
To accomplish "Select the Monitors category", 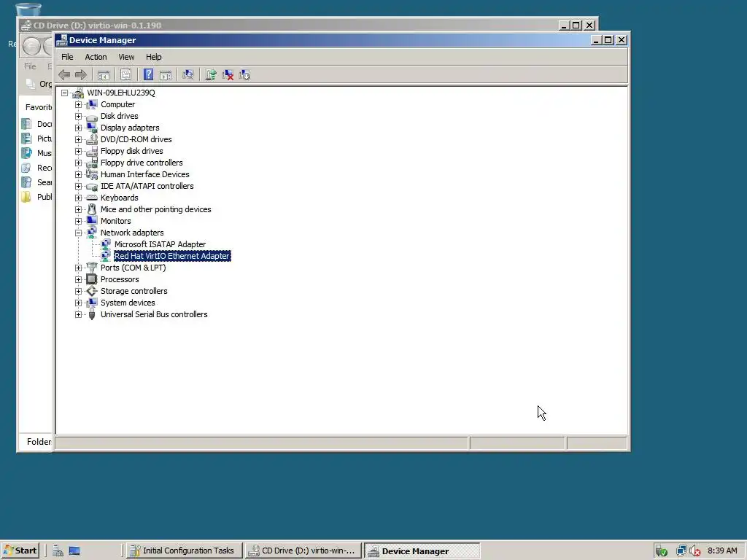I will coord(115,221).
